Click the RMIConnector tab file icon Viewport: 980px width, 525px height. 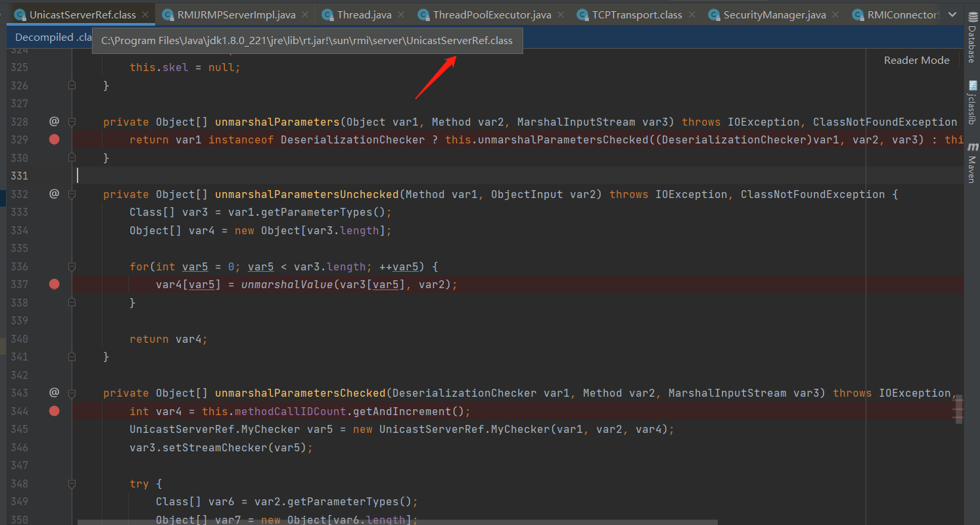pos(857,14)
